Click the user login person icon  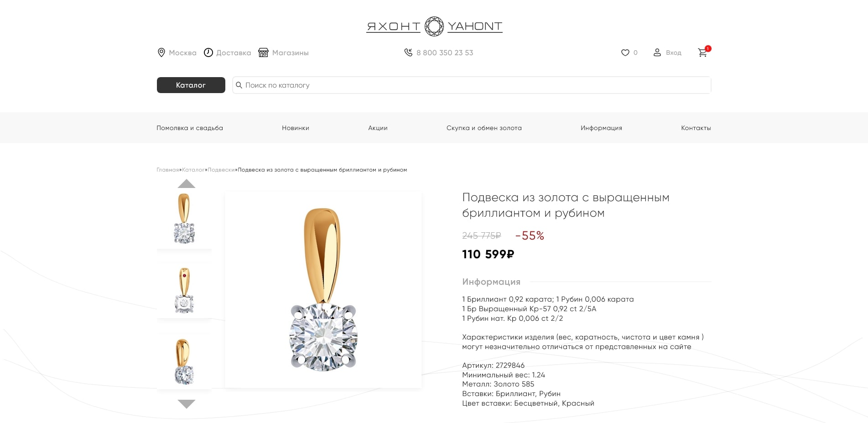click(657, 52)
